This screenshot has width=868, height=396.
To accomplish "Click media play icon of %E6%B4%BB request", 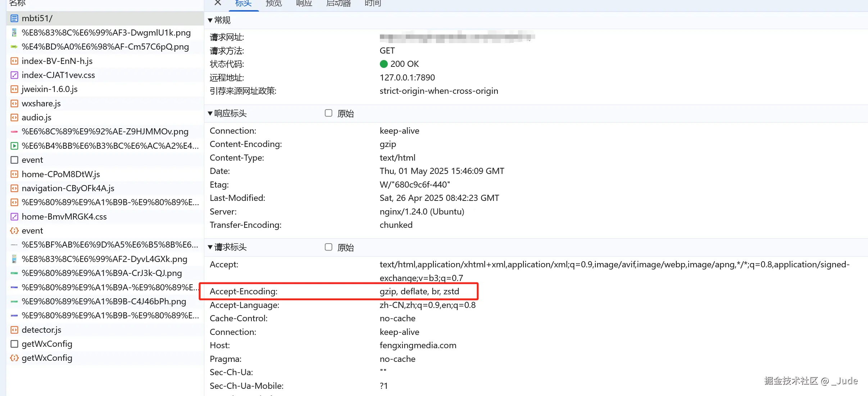I will pyautogui.click(x=14, y=146).
